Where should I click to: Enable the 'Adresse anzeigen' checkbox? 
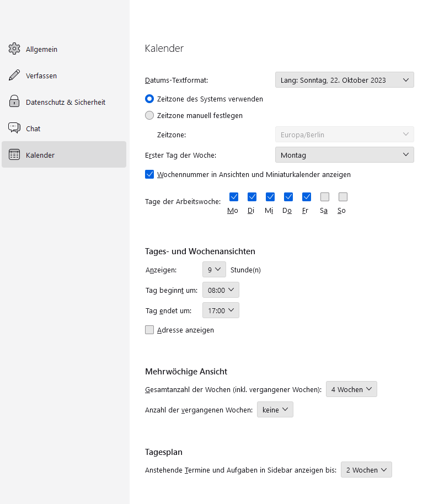pyautogui.click(x=149, y=330)
